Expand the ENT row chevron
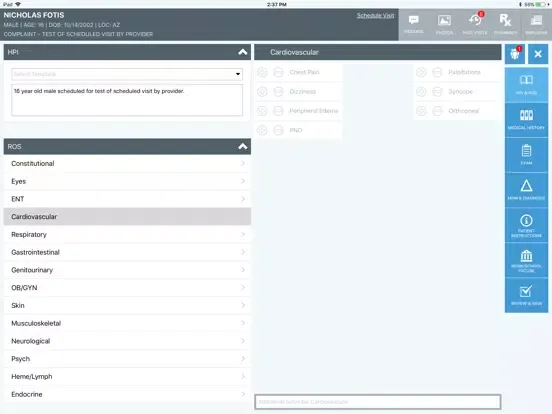 tap(243, 199)
